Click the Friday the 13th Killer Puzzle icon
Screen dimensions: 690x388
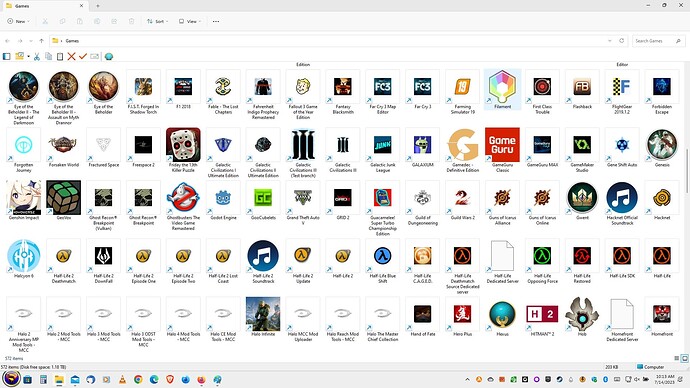pos(183,145)
